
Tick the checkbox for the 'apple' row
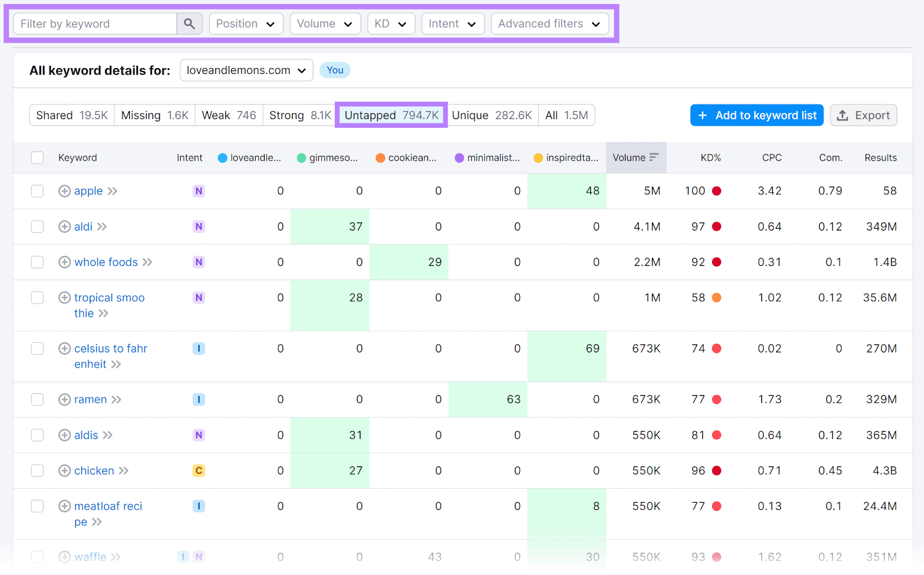(x=37, y=191)
